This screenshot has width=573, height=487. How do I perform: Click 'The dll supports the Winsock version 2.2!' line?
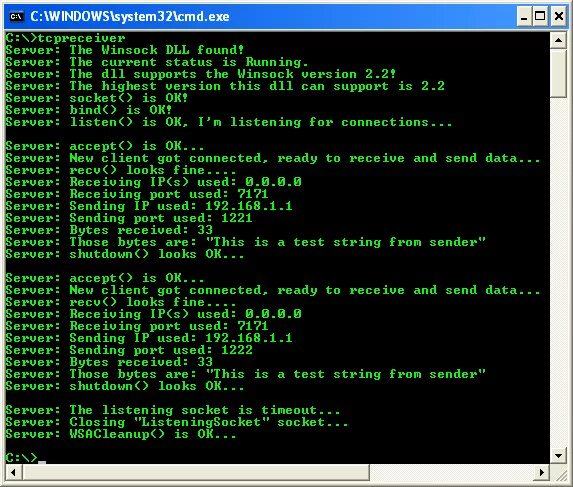[x=201, y=74]
